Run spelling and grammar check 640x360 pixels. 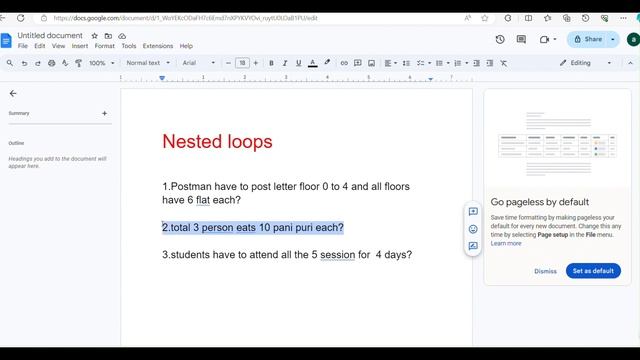65,63
